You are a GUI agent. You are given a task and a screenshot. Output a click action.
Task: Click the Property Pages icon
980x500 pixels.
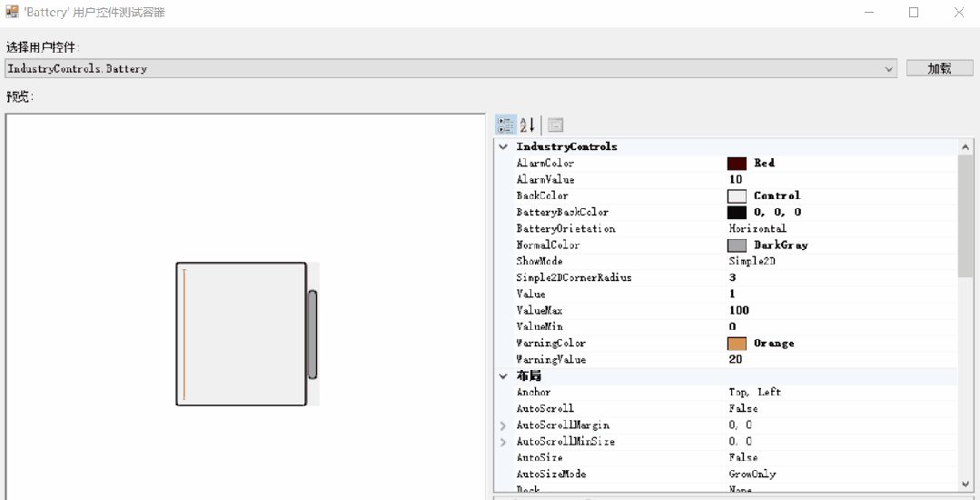click(x=555, y=125)
